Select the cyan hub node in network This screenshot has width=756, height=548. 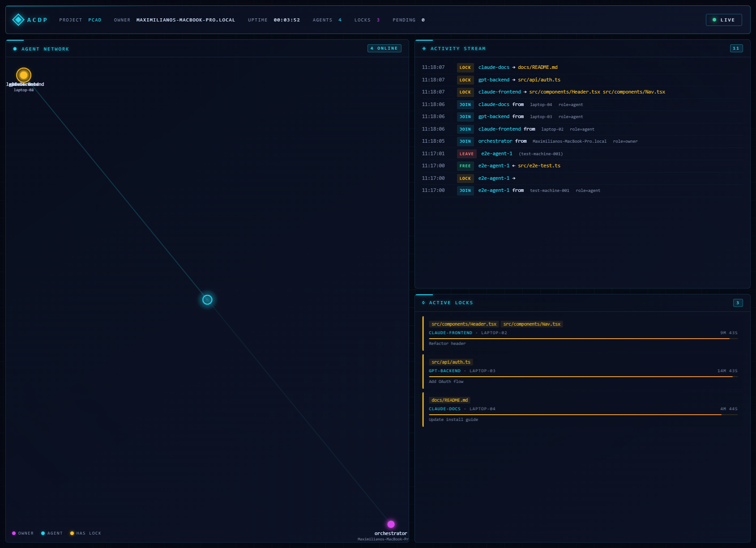[207, 300]
